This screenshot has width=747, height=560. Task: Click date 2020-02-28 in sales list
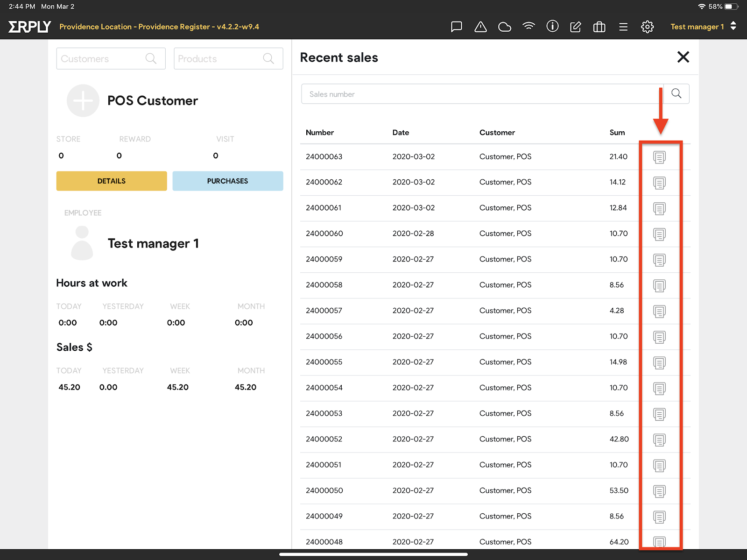413,234
